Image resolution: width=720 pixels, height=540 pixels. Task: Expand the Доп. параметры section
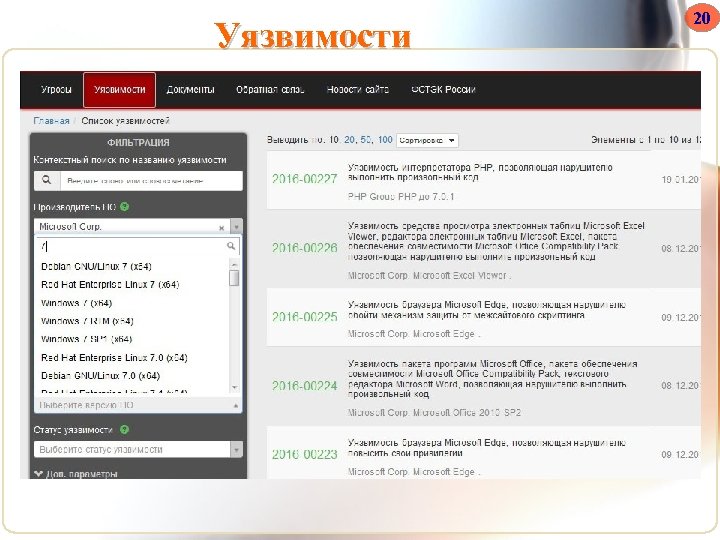[76, 473]
